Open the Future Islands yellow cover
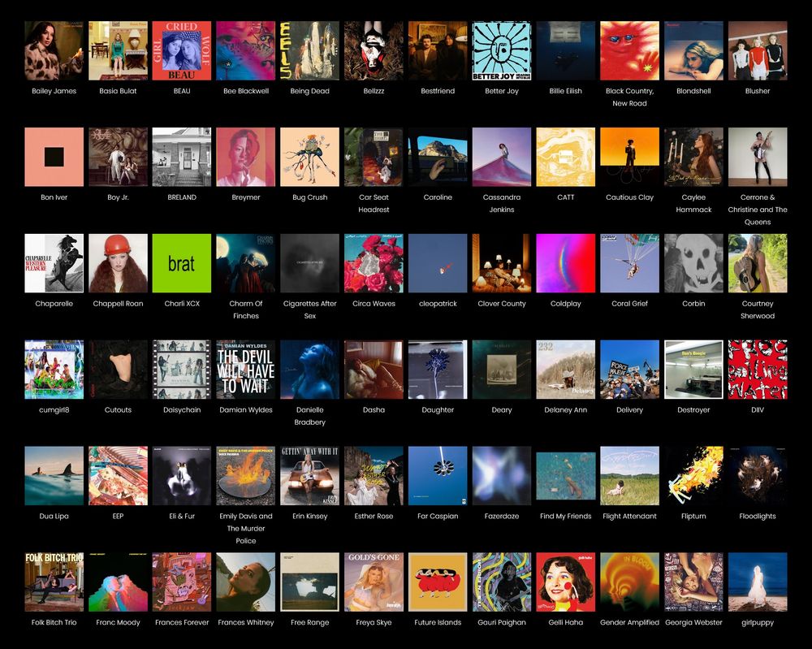Viewport: 812px width, 649px height. pos(438,582)
